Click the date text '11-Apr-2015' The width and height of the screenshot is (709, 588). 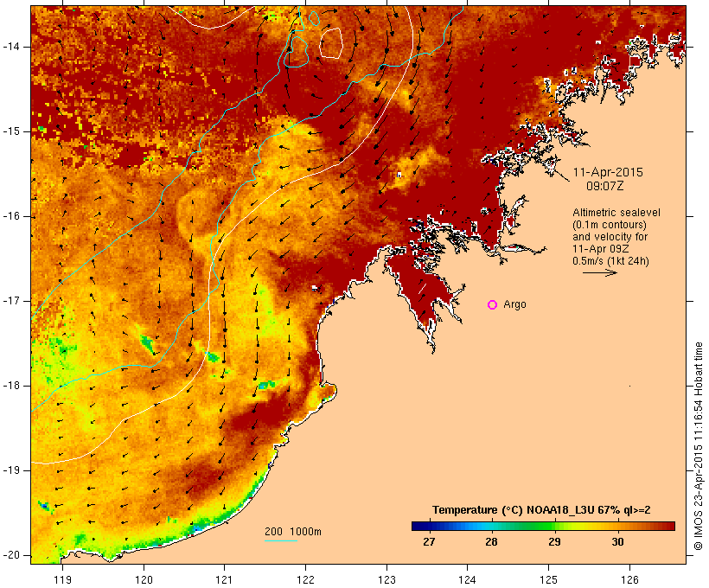[608, 172]
